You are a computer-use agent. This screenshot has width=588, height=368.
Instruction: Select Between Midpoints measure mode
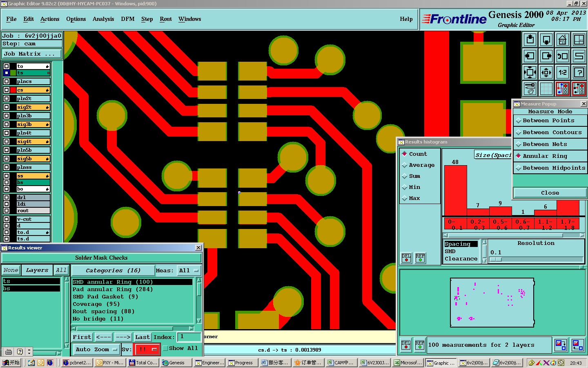pos(550,168)
